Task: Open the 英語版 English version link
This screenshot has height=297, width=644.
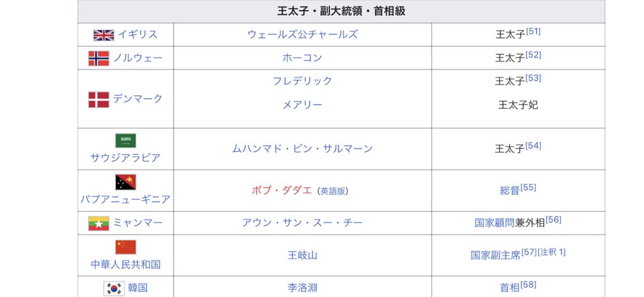Action: click(x=333, y=191)
